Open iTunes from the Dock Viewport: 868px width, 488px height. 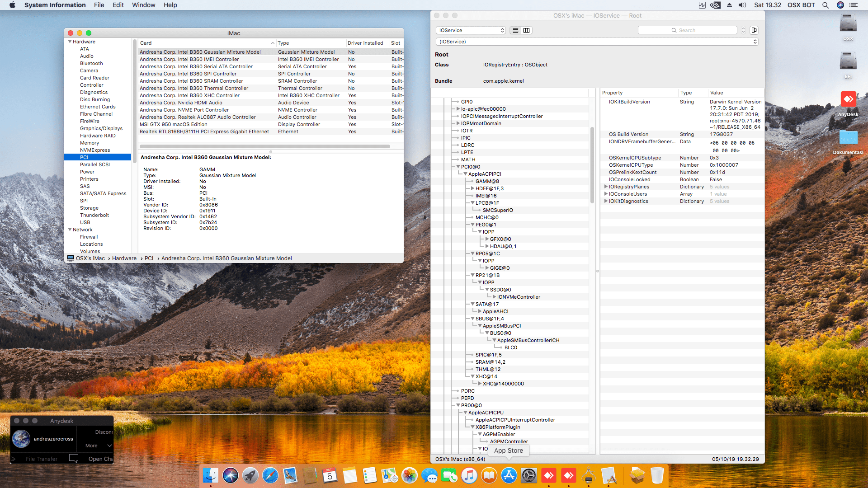tap(469, 475)
